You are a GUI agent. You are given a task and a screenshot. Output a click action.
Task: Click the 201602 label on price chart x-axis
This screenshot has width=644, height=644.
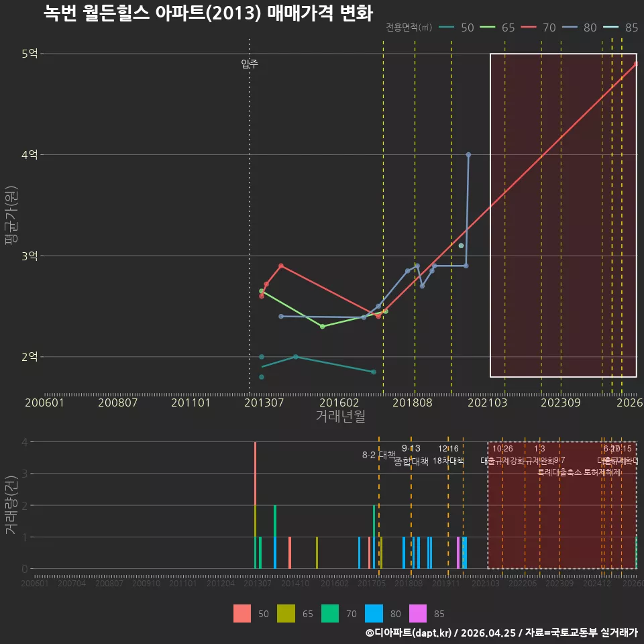(x=339, y=402)
